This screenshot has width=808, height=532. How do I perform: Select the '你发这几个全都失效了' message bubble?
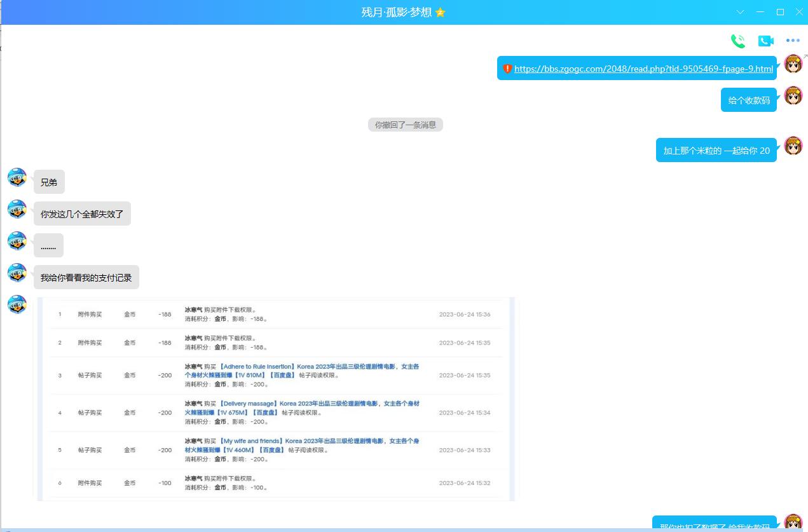click(82, 214)
